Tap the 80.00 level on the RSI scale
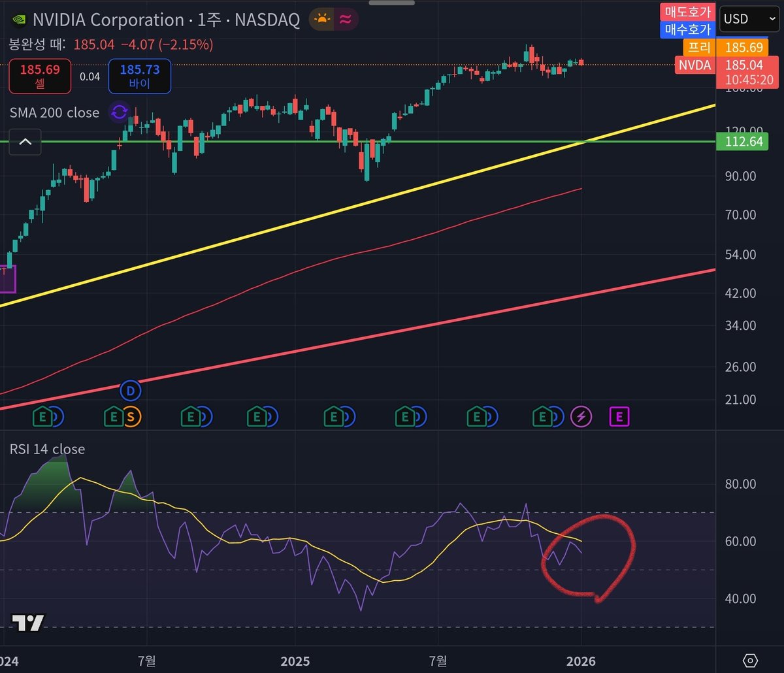 coord(740,484)
